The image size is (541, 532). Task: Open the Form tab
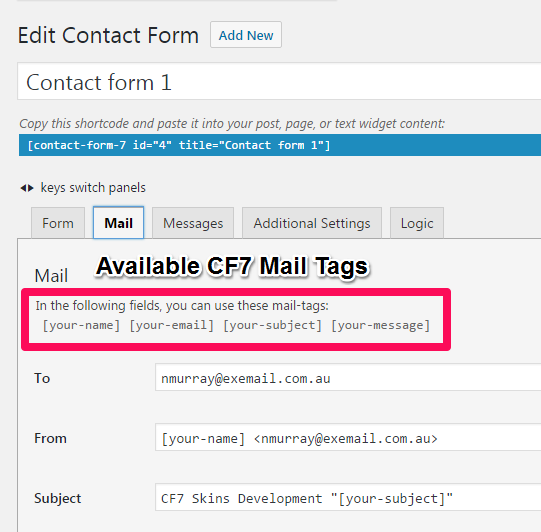click(x=58, y=223)
